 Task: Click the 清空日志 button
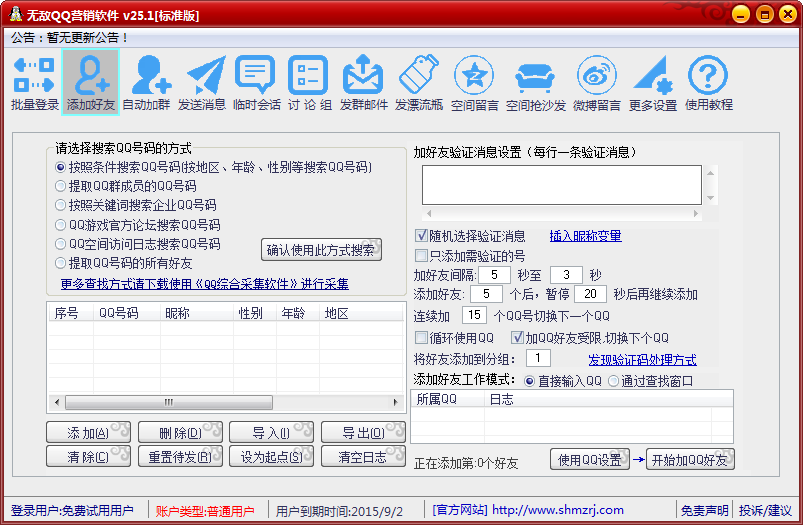coord(363,456)
